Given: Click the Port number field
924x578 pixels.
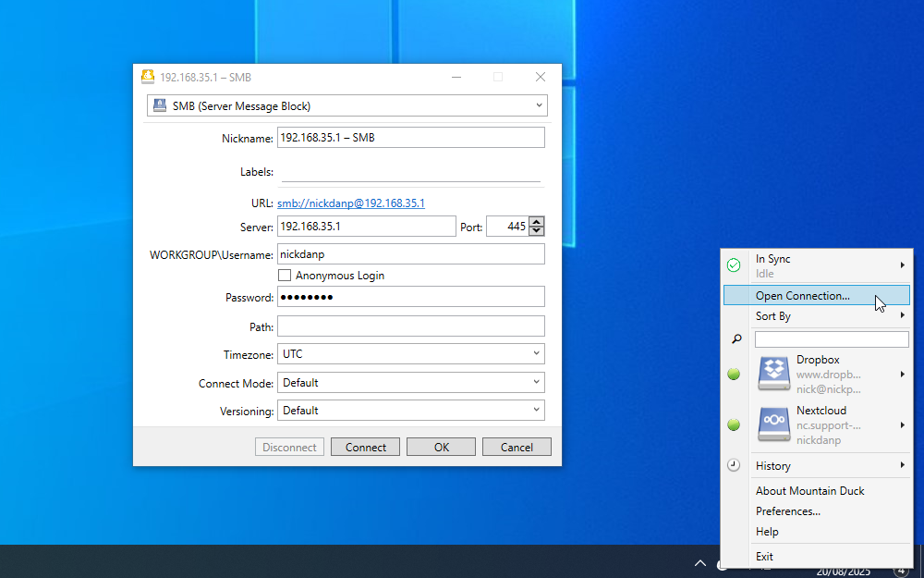Looking at the screenshot, I should (x=507, y=227).
